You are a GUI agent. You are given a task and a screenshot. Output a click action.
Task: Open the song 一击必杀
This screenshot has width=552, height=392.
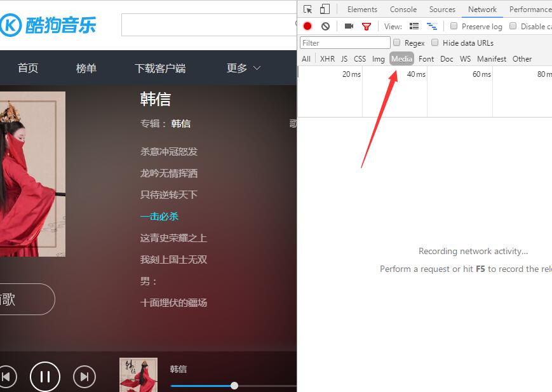click(x=159, y=216)
